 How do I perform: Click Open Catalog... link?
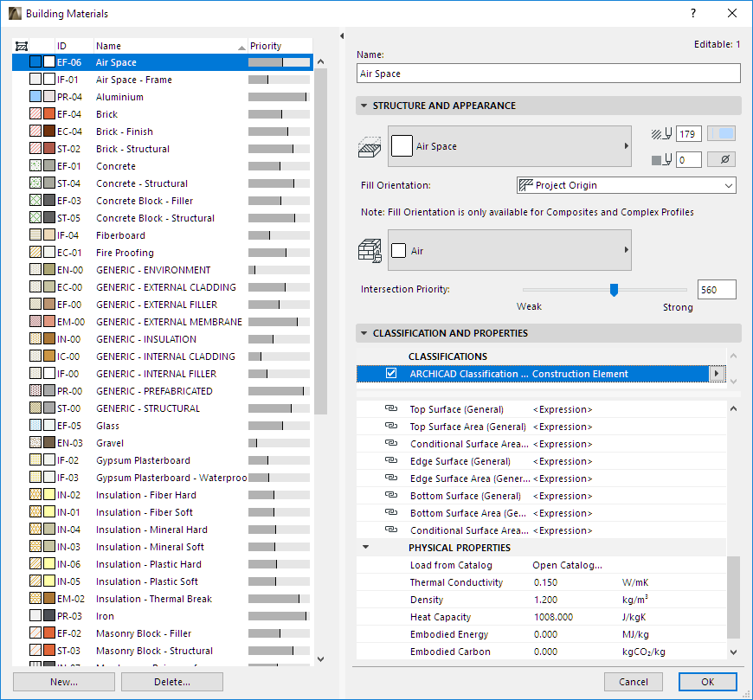pos(567,565)
